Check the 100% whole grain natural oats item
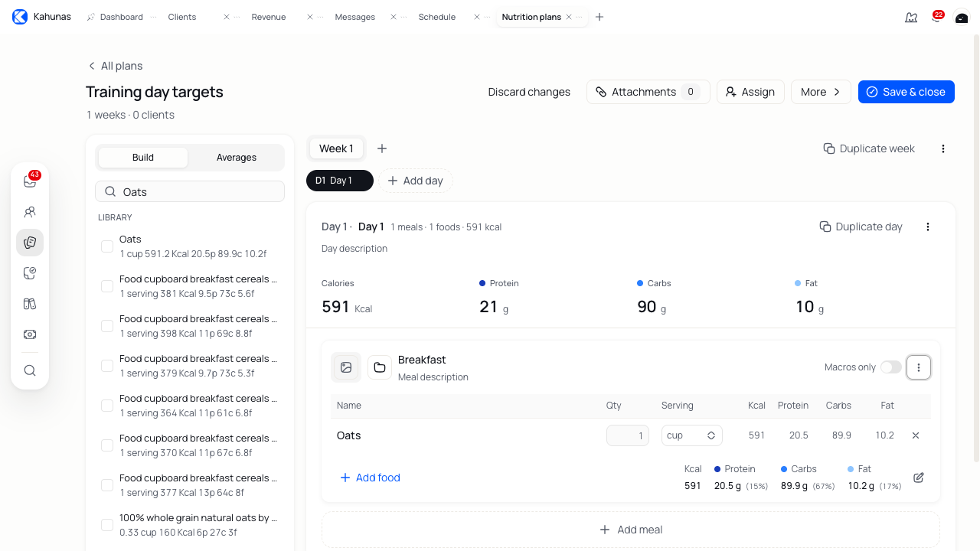Viewport: 980px width, 551px height. 107,525
